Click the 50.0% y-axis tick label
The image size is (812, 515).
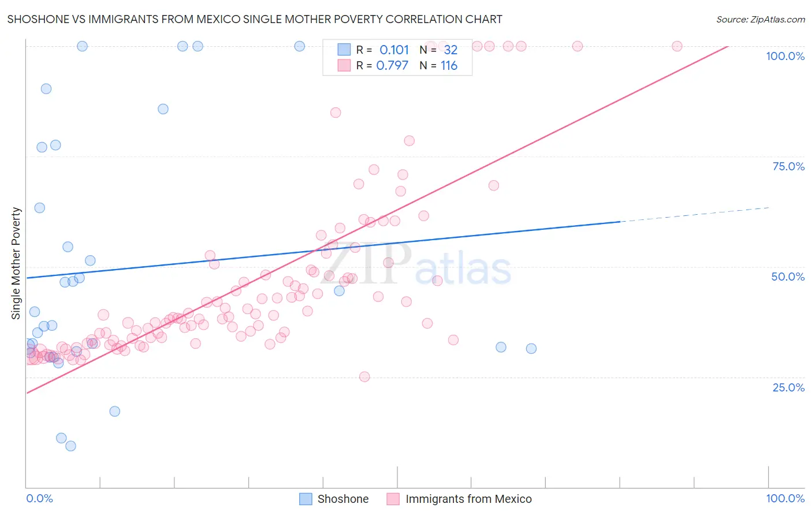pyautogui.click(x=788, y=277)
